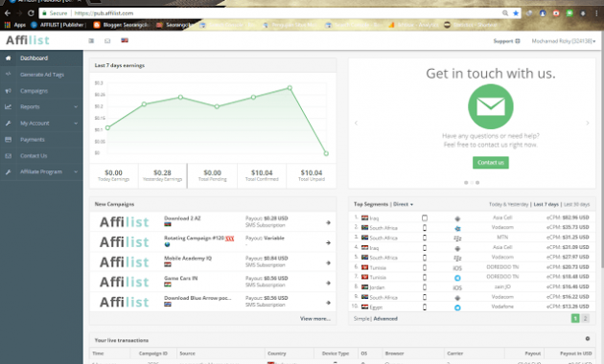Open arrow for Game Cars IN campaign
This screenshot has height=364, width=604.
point(328,283)
